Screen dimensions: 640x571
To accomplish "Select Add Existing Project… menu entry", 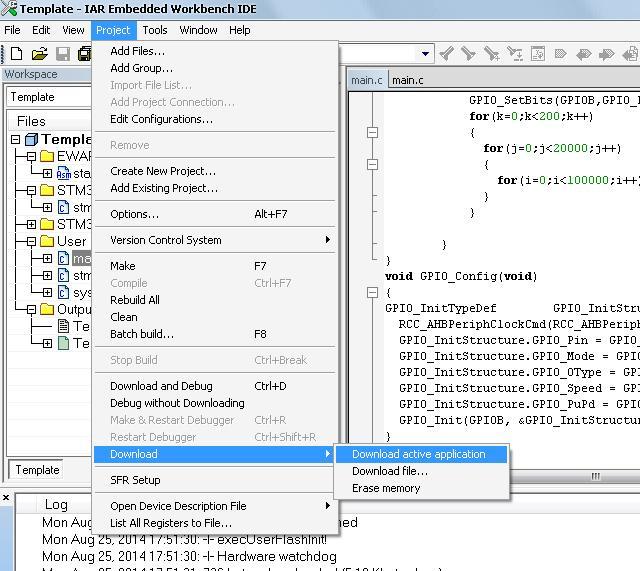I will pyautogui.click(x=215, y=188).
